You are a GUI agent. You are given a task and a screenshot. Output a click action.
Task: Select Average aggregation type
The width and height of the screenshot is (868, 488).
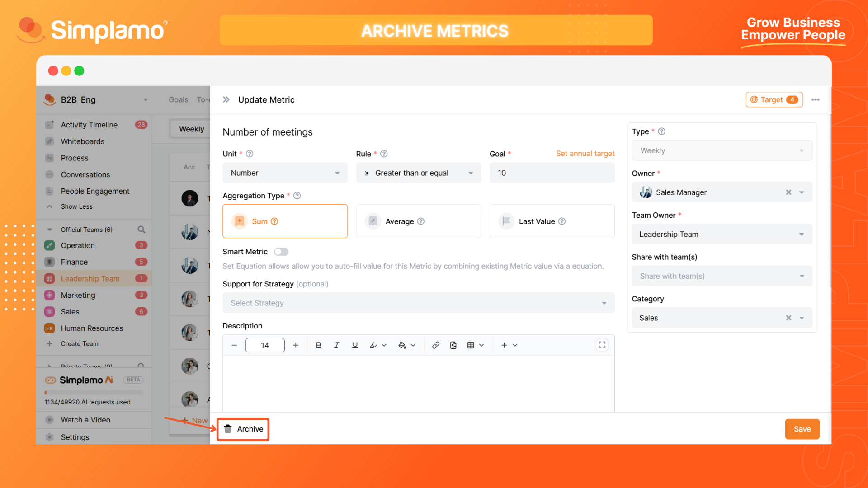click(419, 221)
